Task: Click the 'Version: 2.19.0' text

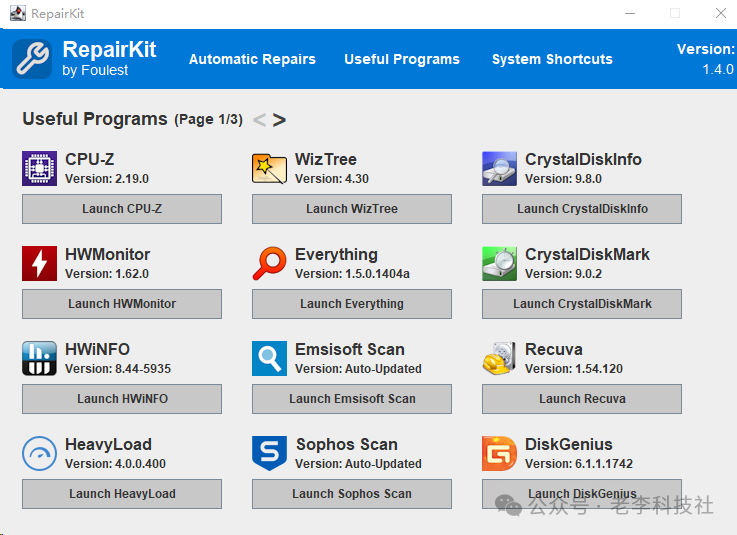Action: (x=107, y=179)
